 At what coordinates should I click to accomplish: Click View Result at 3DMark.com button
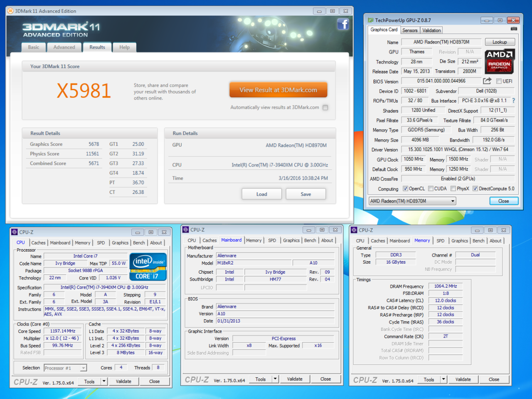[278, 90]
